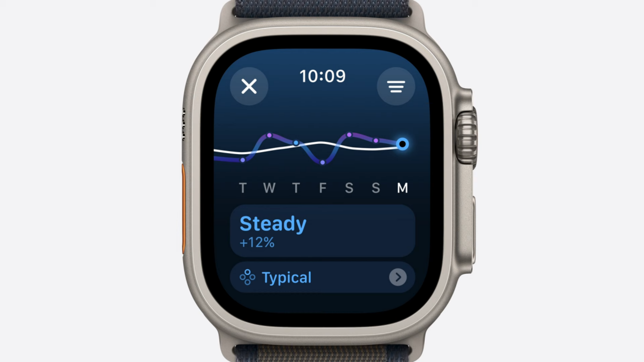Select the Typical readiness icon
The height and width of the screenshot is (362, 644).
pos(247,277)
